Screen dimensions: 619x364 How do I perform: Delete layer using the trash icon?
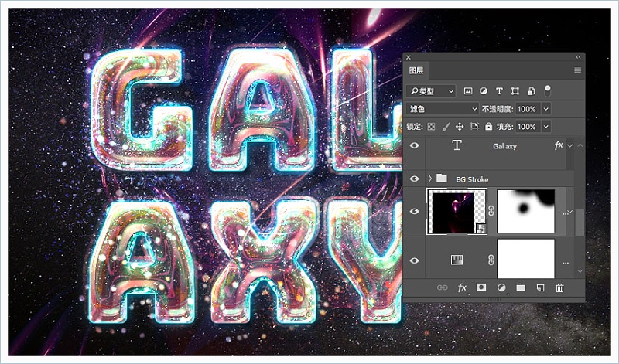tap(559, 287)
